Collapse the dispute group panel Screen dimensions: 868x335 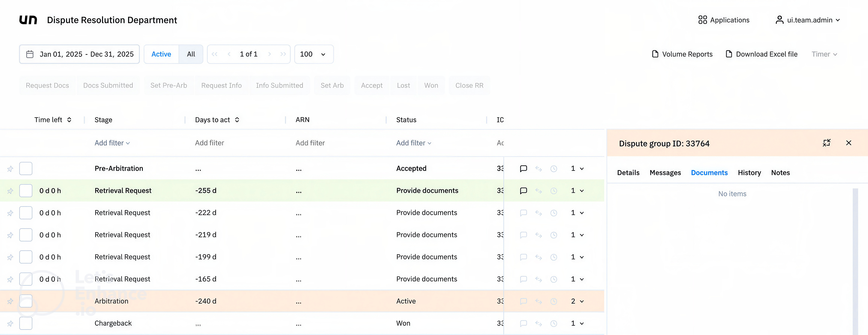click(x=827, y=143)
